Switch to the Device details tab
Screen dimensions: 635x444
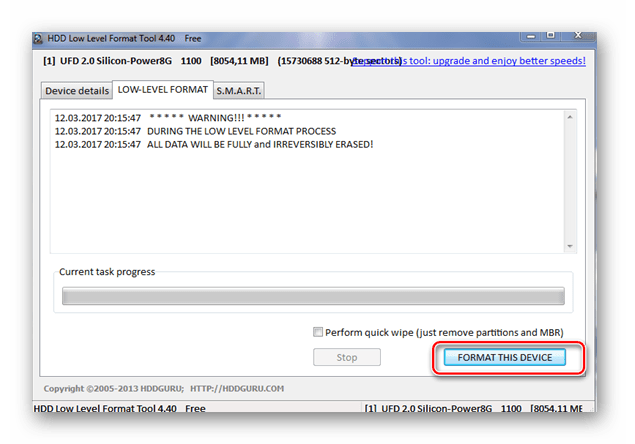(77, 91)
